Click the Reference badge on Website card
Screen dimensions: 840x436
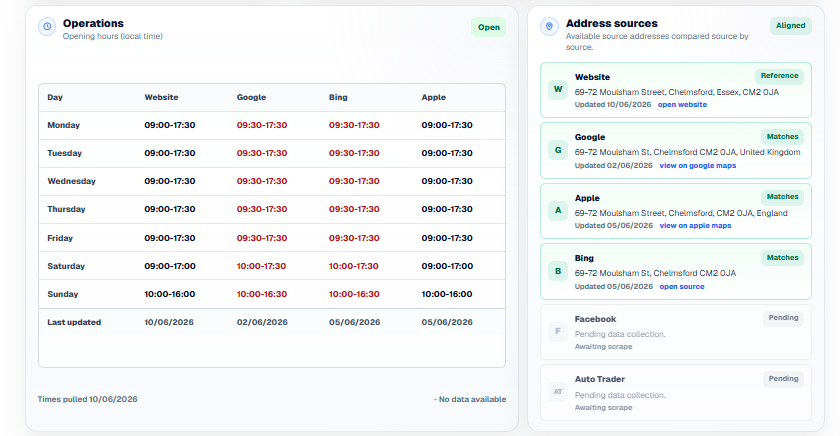pyautogui.click(x=779, y=76)
